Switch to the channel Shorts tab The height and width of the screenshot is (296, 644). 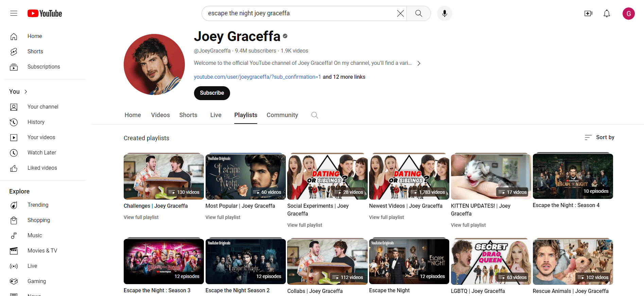click(x=188, y=115)
